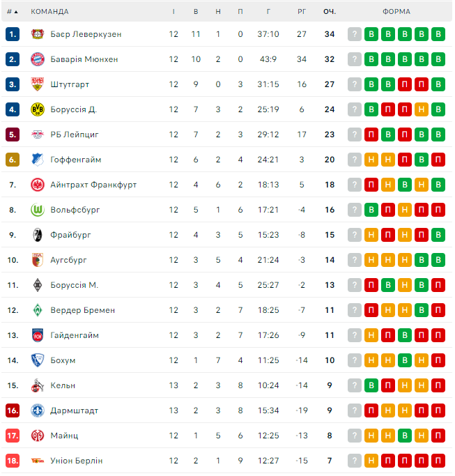Click the Mainz red club logo
The width and height of the screenshot is (455, 476).
coord(38,436)
